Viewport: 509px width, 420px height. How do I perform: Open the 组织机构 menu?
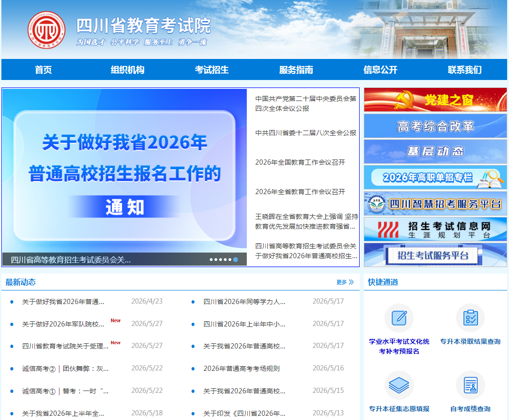coord(127,70)
